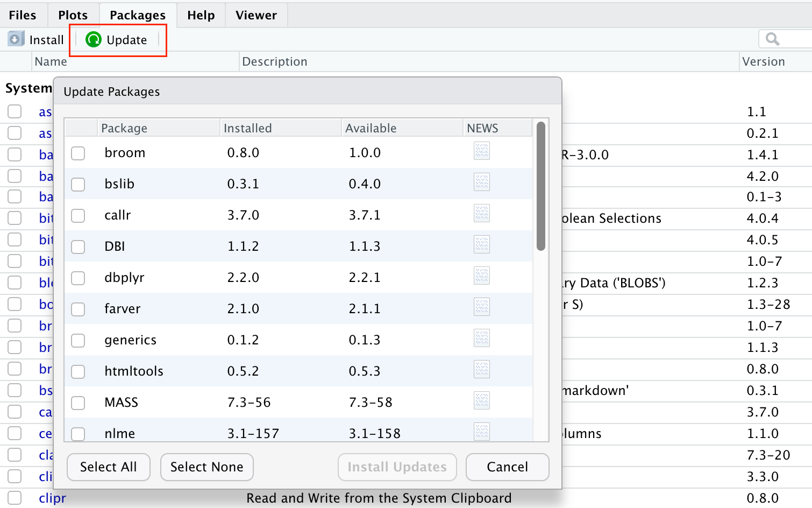This screenshot has width=812, height=508.
Task: Click the Install Updates button
Action: (x=397, y=467)
